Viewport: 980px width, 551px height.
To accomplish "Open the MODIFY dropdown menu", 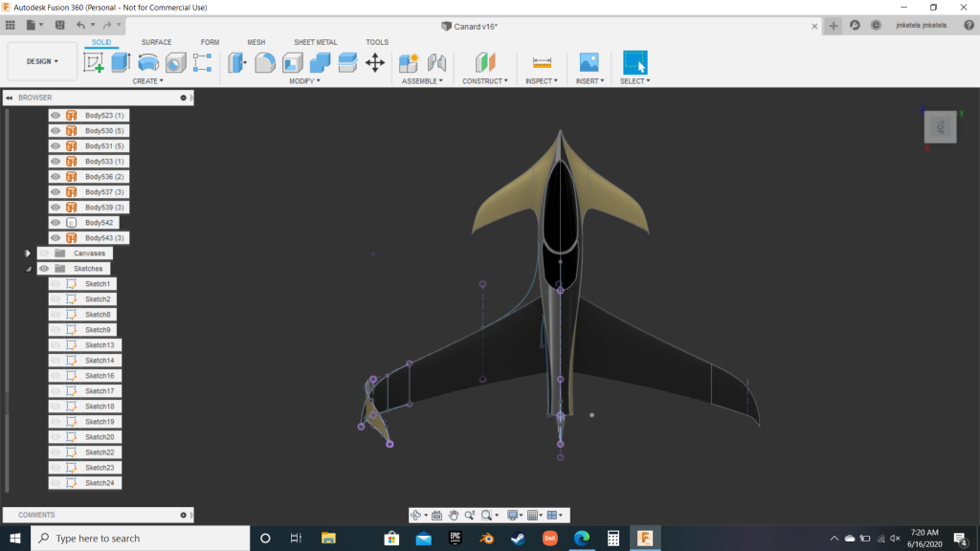I will [x=304, y=81].
